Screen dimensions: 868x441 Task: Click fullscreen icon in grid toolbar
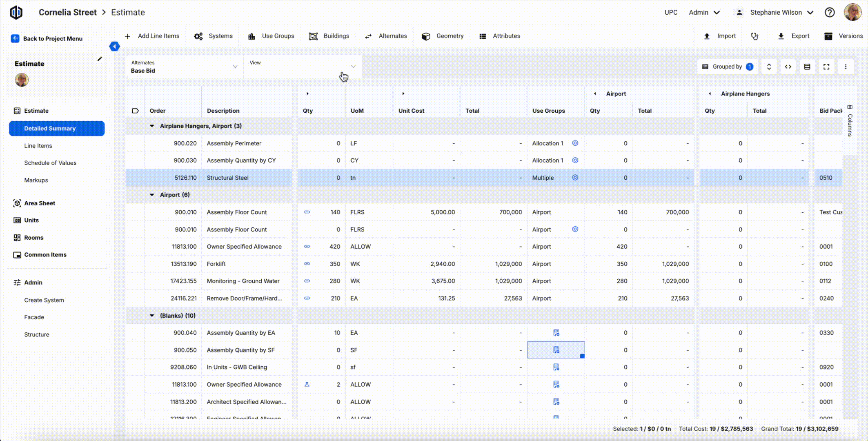pyautogui.click(x=826, y=67)
